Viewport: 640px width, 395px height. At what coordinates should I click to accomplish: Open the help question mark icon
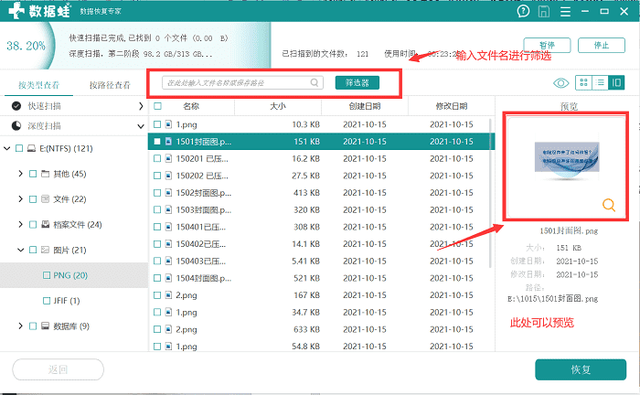pos(523,11)
